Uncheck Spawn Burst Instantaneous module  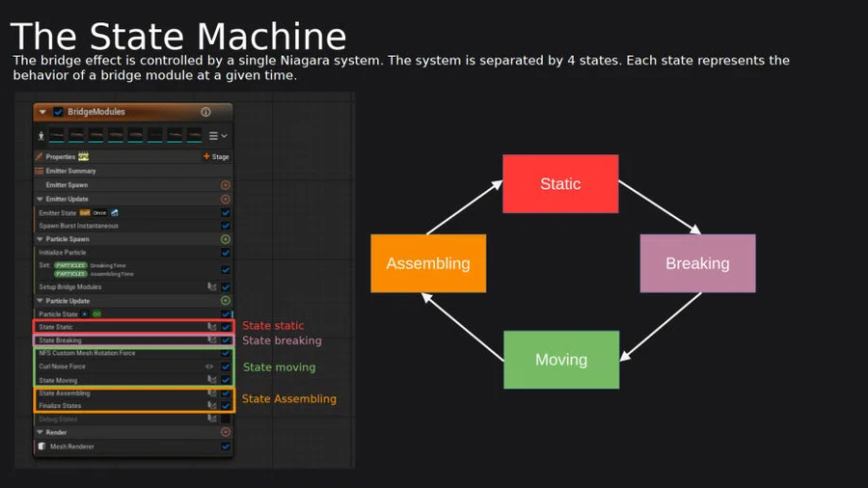[226, 226]
